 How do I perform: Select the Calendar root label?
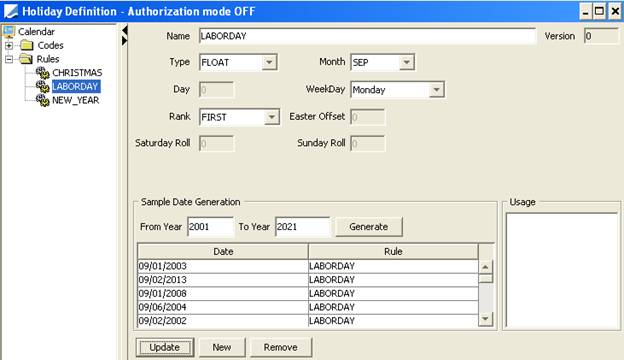click(x=36, y=31)
